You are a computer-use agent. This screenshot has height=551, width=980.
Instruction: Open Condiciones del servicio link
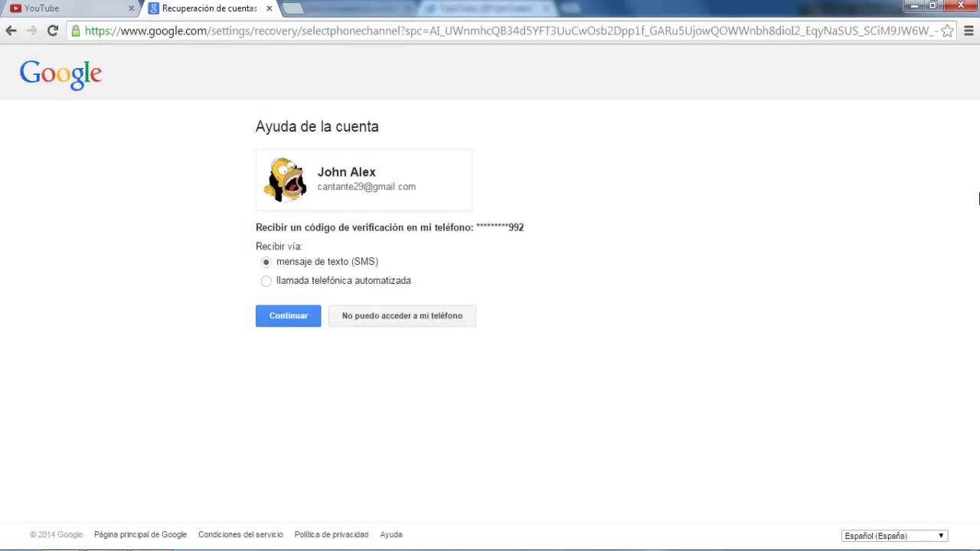pyautogui.click(x=240, y=535)
